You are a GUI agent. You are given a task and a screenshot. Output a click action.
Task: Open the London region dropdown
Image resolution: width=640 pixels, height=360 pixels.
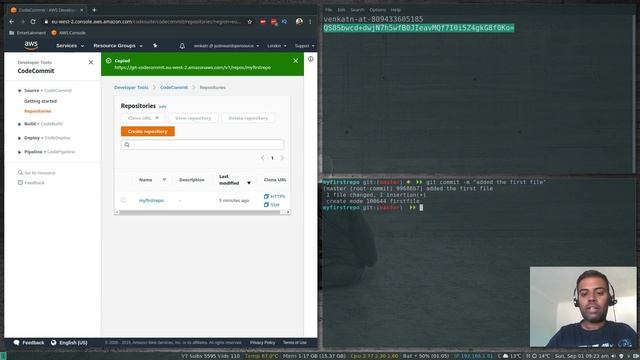point(277,46)
